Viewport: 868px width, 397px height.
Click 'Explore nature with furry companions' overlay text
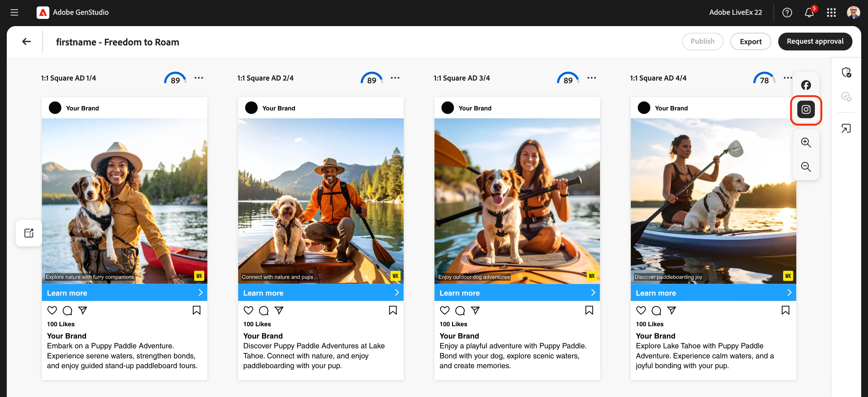(90, 277)
